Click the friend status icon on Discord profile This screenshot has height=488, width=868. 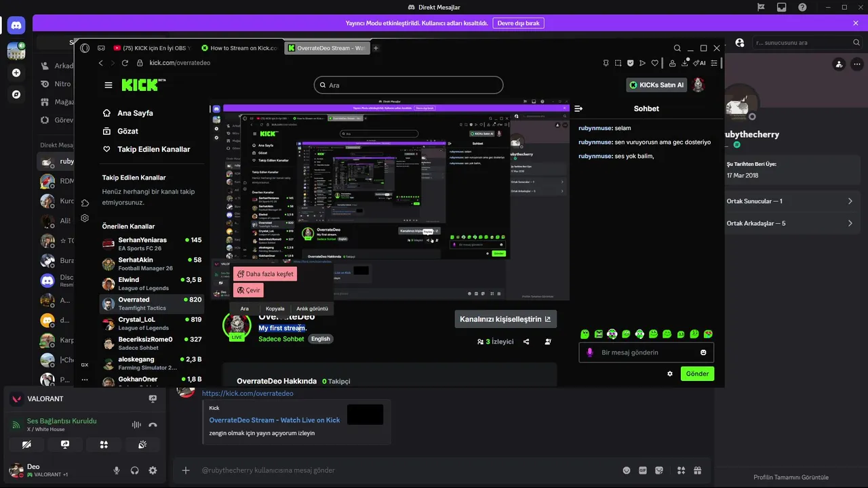click(x=839, y=64)
